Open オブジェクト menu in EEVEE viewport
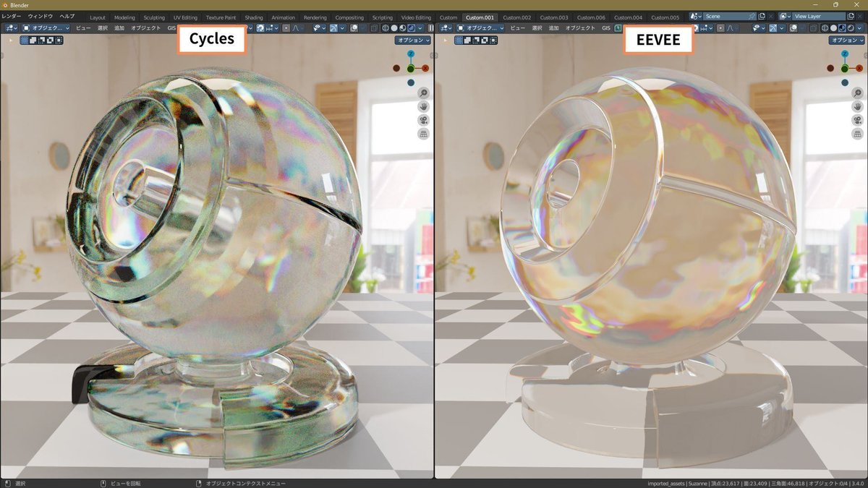Screen dimensions: 868x488 [x=579, y=28]
